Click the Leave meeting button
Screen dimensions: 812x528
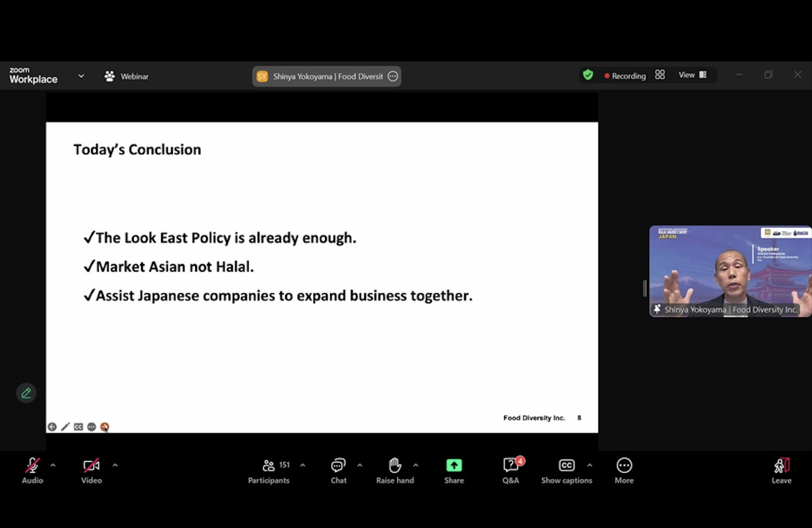tap(781, 470)
